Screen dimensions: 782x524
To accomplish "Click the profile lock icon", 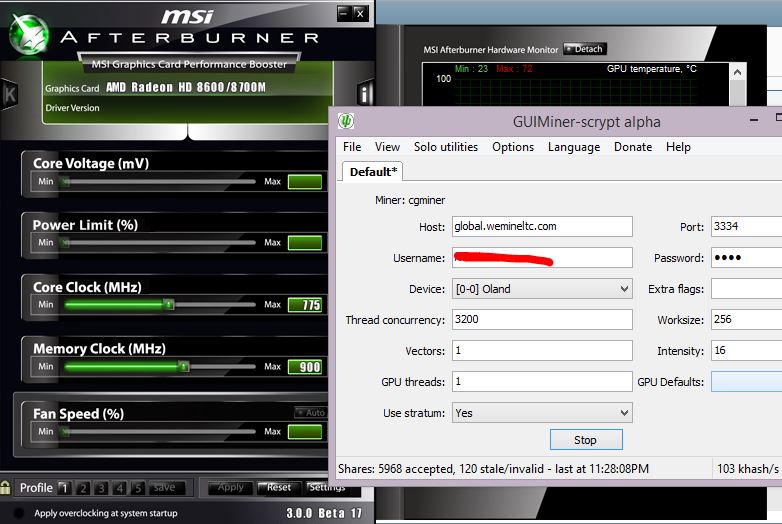I will pos(5,487).
